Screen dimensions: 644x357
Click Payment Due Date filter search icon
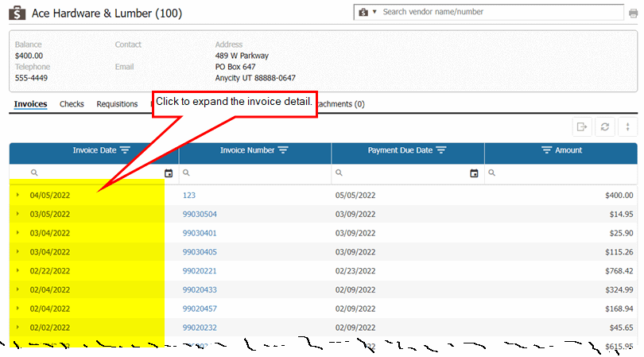(339, 173)
